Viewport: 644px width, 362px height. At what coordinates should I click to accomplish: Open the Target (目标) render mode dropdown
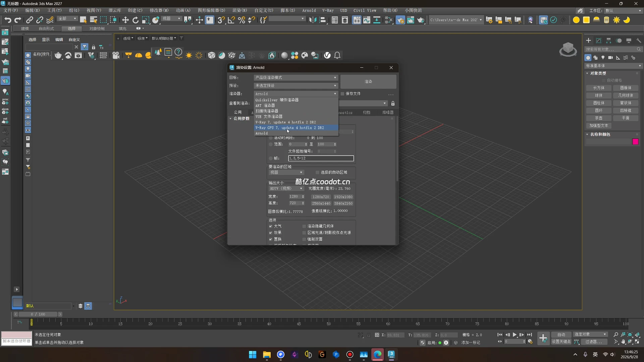(x=296, y=77)
